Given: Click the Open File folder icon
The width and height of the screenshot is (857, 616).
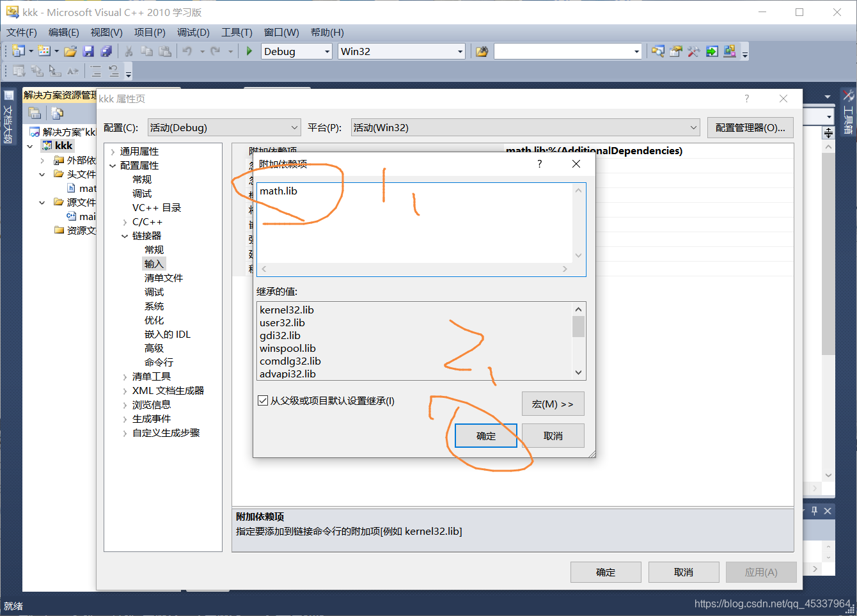Looking at the screenshot, I should (70, 51).
